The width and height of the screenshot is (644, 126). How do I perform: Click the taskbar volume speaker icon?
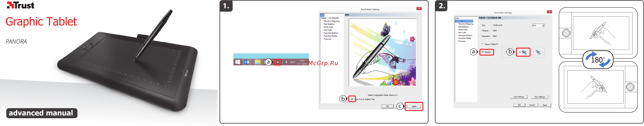287,62
